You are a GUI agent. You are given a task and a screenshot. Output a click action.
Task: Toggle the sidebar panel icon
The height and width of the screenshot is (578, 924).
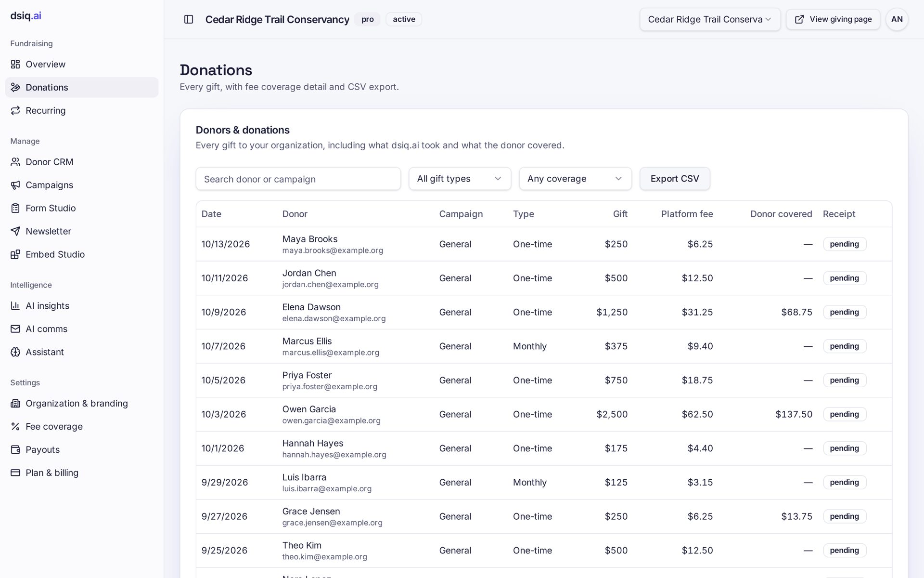coord(189,19)
